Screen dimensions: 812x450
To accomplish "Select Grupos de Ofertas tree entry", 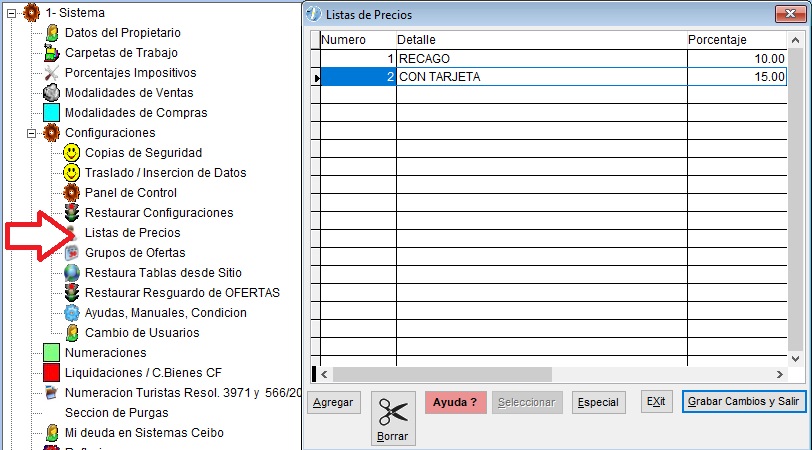I will (134, 253).
